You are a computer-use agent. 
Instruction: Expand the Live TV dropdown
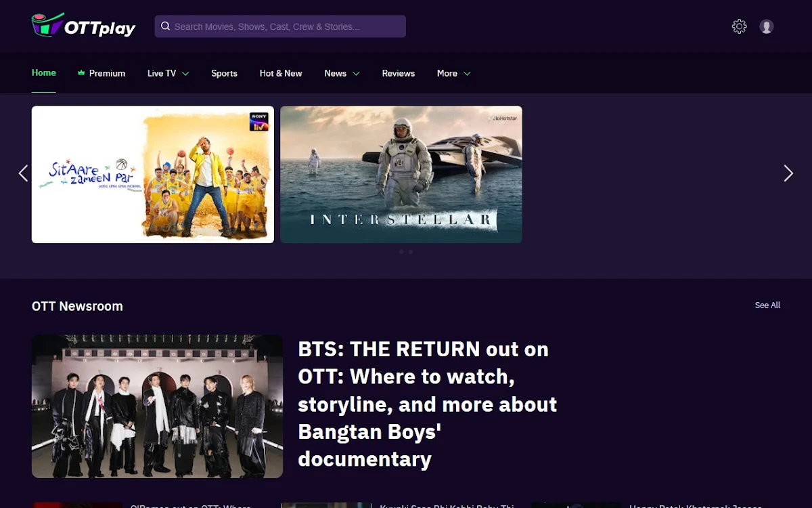coord(168,73)
